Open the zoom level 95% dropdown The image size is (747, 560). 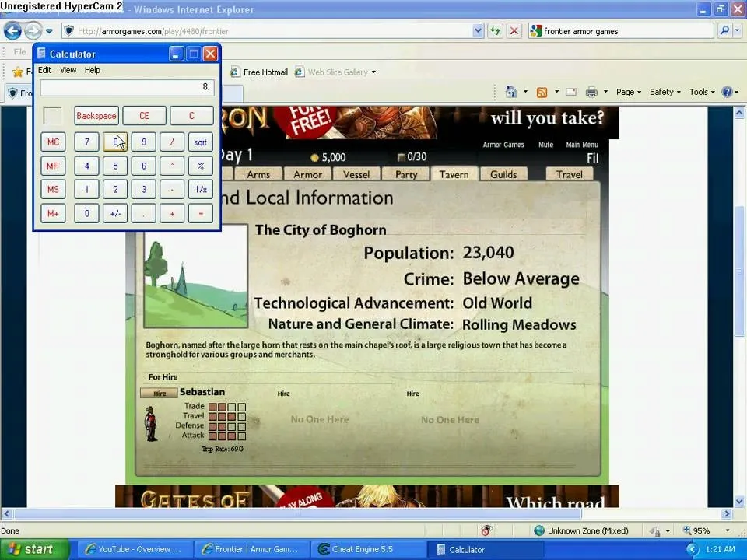728,530
